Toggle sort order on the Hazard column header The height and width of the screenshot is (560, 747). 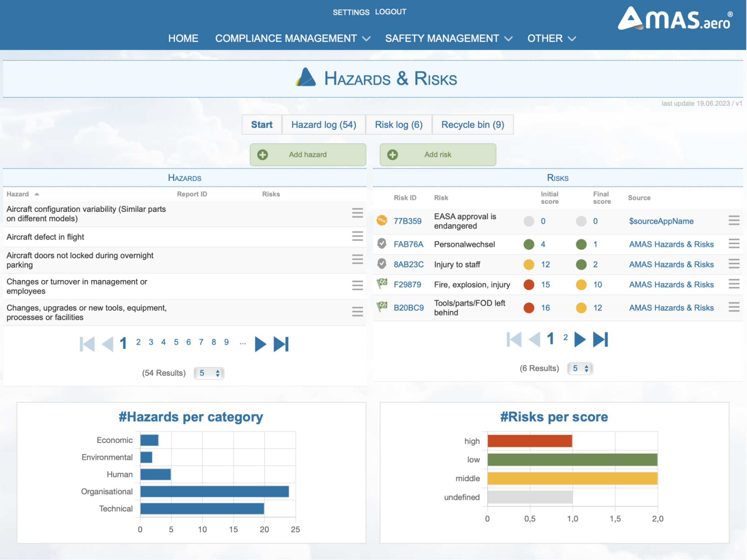(x=23, y=194)
